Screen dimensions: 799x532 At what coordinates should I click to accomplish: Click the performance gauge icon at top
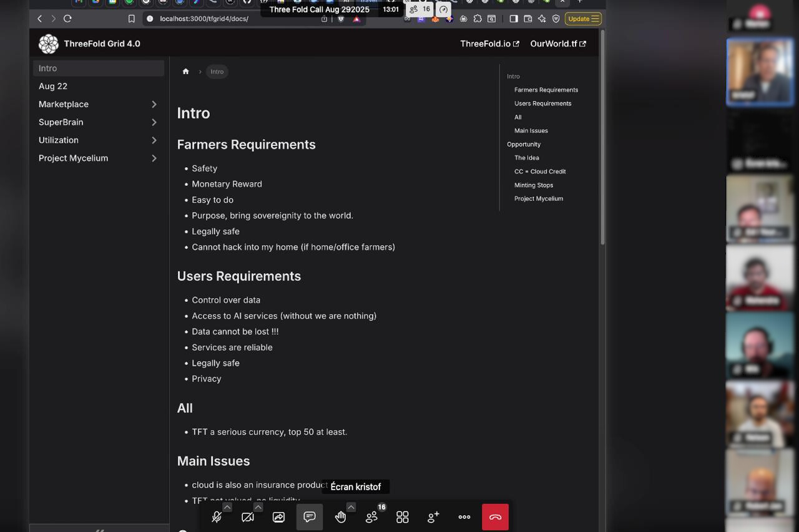443,9
